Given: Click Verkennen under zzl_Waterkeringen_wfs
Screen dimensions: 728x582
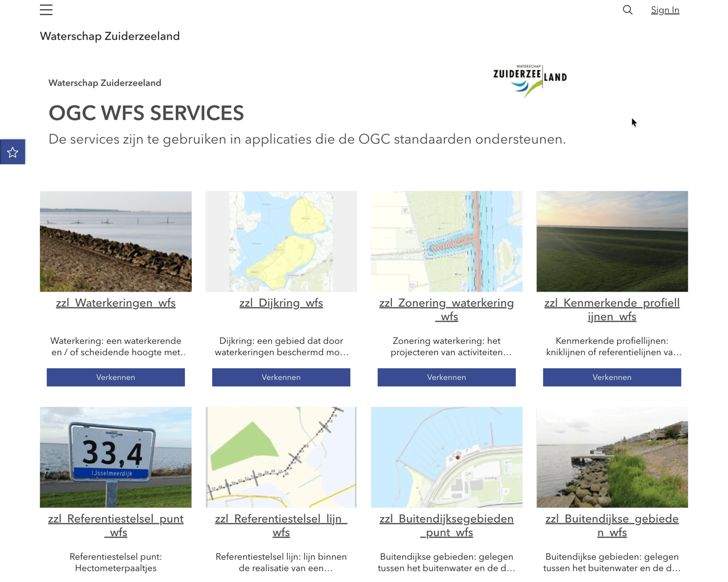Looking at the screenshot, I should point(115,377).
